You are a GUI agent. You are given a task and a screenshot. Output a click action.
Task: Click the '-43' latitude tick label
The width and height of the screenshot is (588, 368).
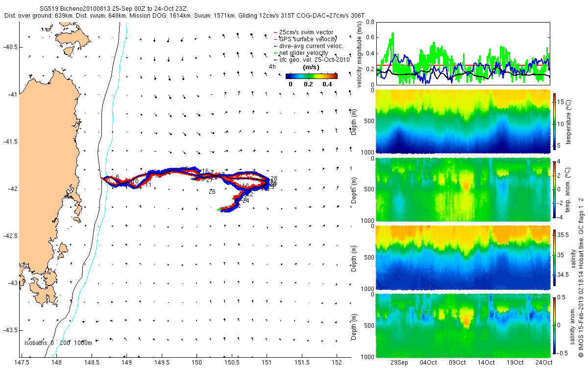[x=12, y=283]
